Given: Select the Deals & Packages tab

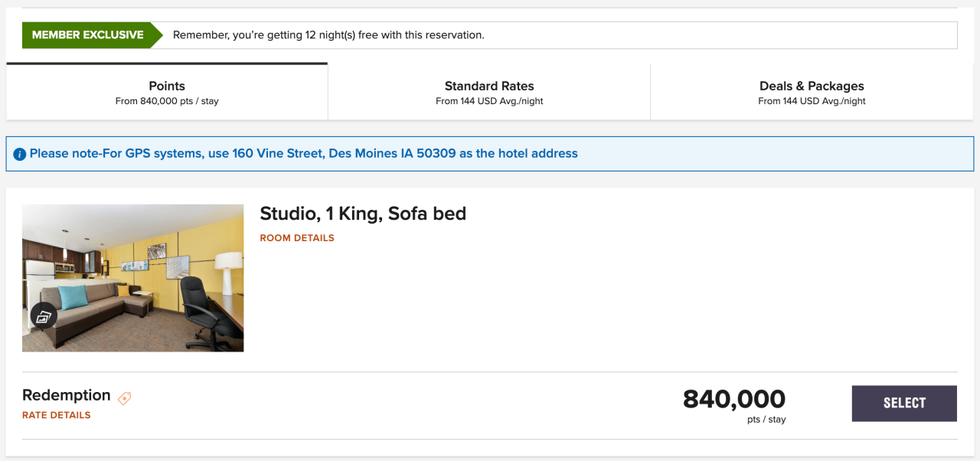Looking at the screenshot, I should coord(812,92).
